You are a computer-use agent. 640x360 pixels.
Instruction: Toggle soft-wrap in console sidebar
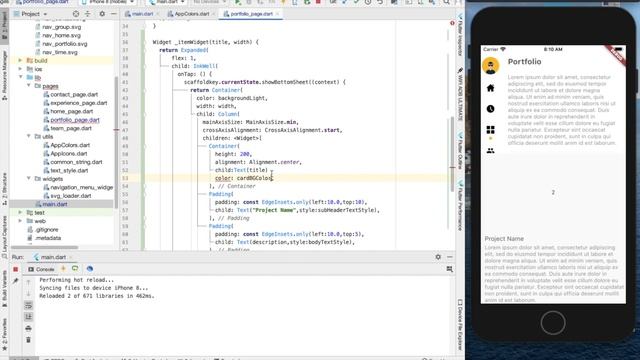[x=28, y=305]
